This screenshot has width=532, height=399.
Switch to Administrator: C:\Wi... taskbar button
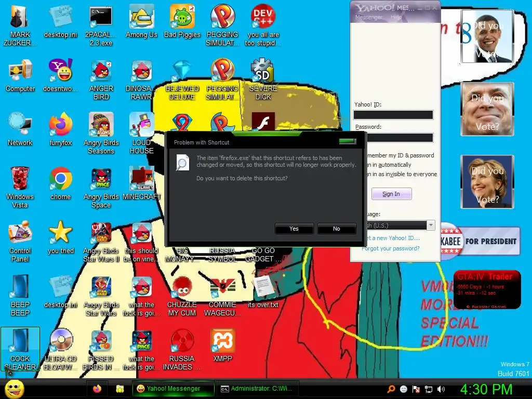[x=257, y=389]
